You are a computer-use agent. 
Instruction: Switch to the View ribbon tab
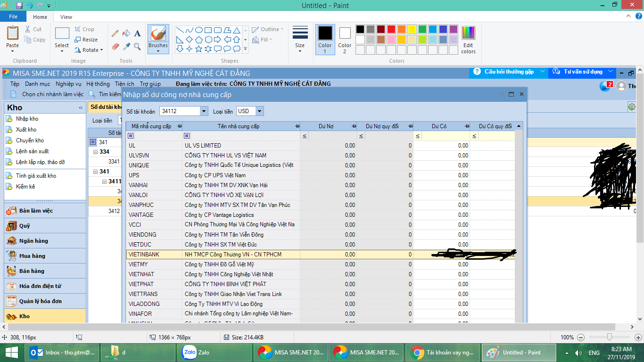pyautogui.click(x=66, y=17)
